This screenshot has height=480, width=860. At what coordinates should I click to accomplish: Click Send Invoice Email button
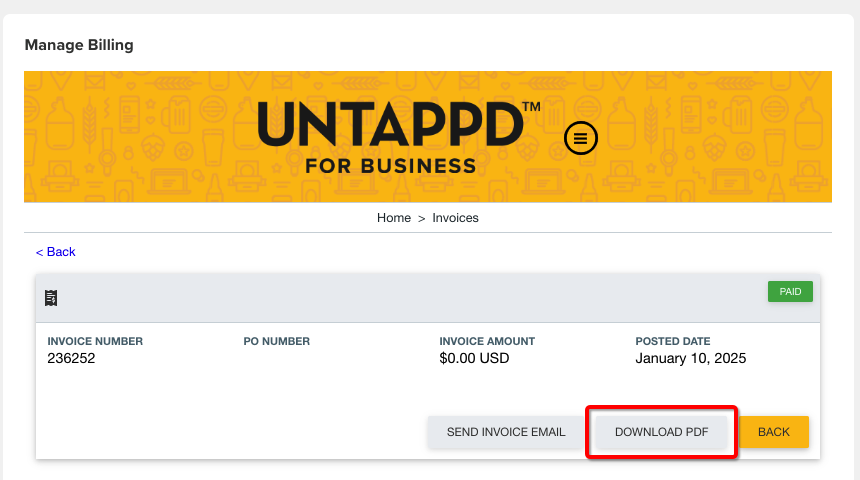click(x=506, y=432)
